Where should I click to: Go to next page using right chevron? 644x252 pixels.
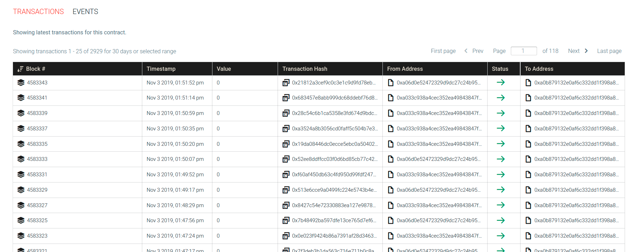pyautogui.click(x=586, y=51)
